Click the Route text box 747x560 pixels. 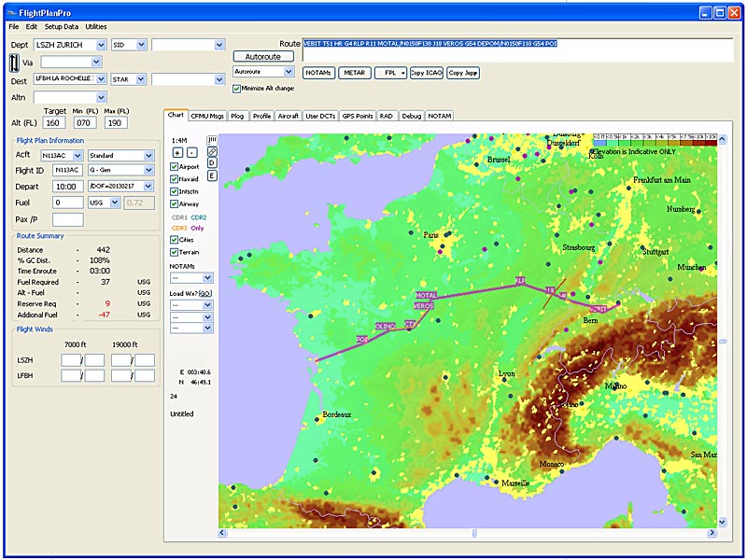pos(518,50)
